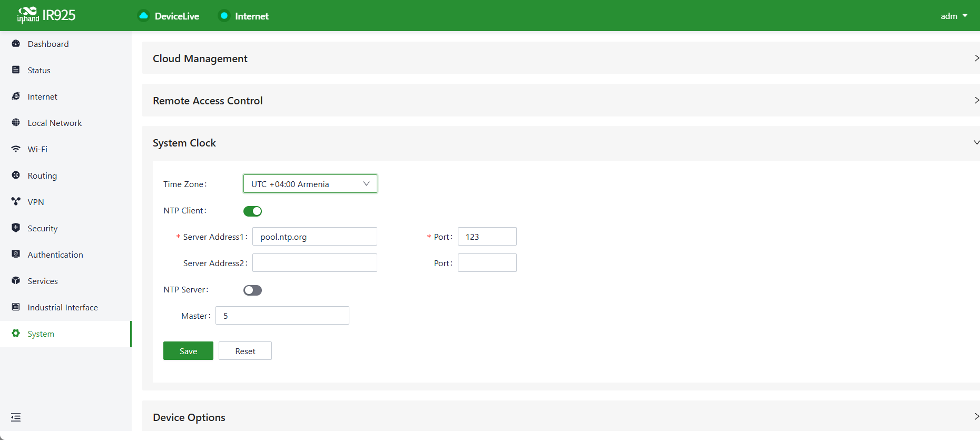
Task: Click the Routing icon in sidebar
Action: coord(16,175)
